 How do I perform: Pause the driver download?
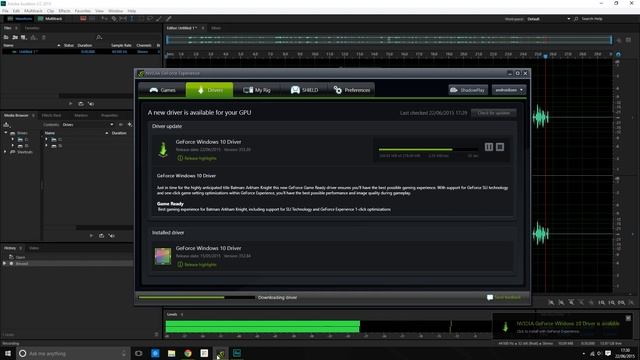(x=489, y=147)
